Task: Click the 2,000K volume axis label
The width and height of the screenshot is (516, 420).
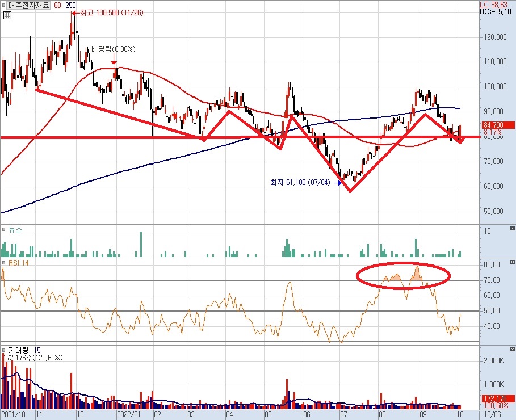Action: point(494,361)
